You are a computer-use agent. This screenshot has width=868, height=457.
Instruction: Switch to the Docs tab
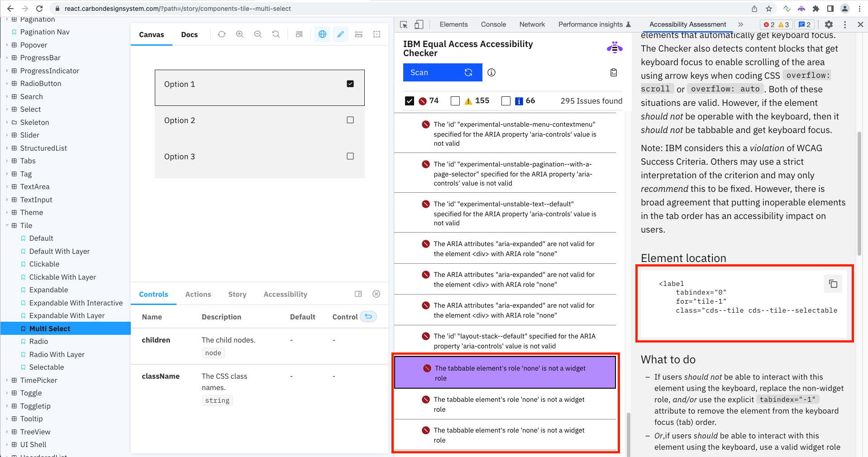click(189, 34)
